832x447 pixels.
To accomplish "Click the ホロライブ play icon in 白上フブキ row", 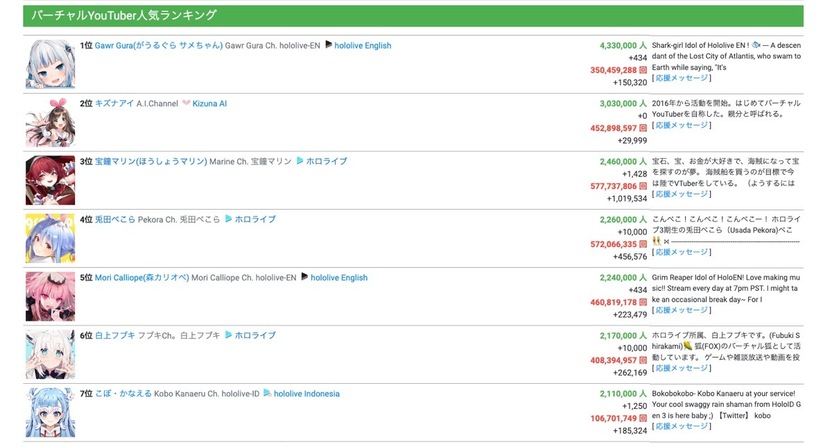I will click(x=228, y=335).
